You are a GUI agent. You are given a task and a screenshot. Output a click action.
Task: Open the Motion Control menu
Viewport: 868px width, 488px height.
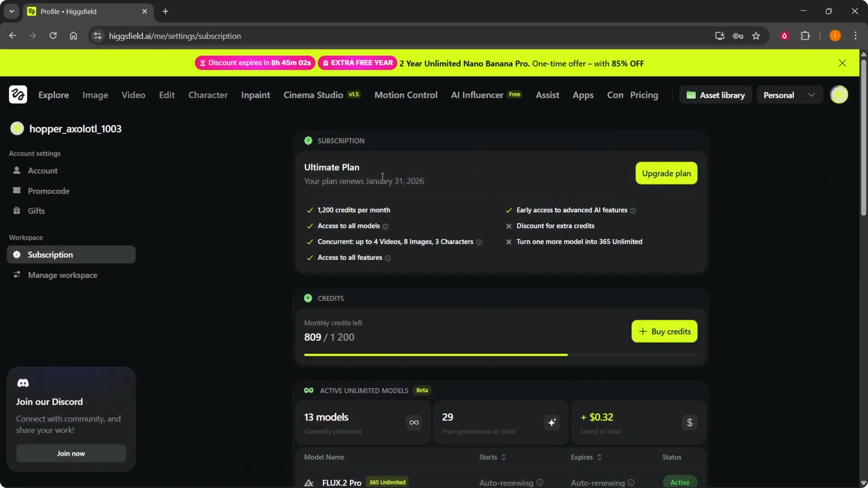(x=406, y=95)
